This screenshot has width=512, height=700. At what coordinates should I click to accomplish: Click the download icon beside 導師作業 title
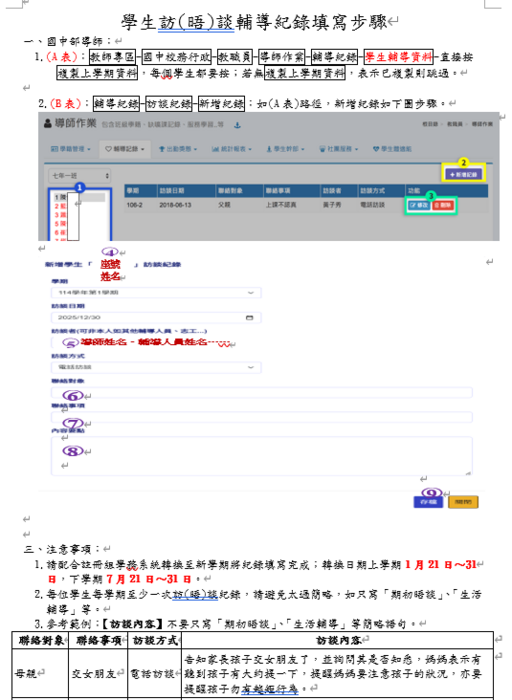[x=237, y=125]
